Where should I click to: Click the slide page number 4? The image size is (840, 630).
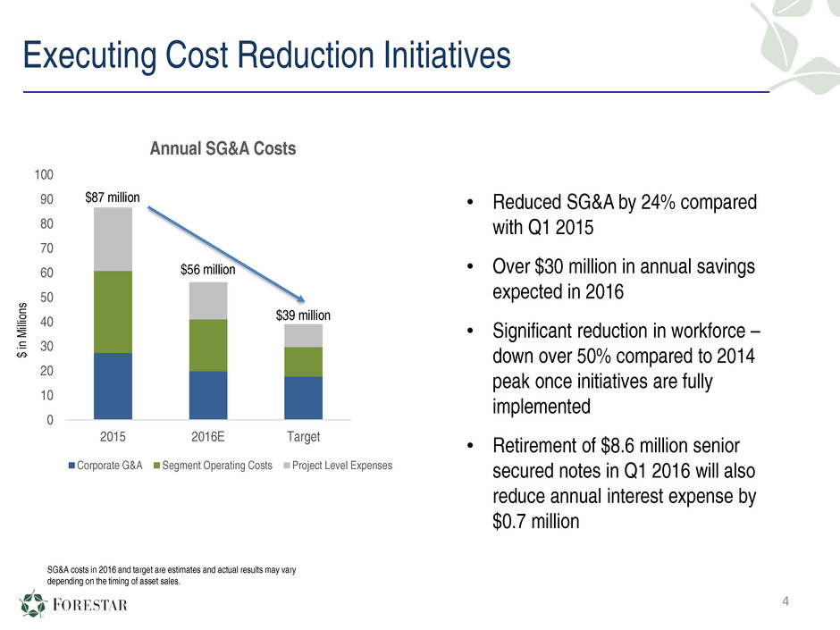point(785,600)
